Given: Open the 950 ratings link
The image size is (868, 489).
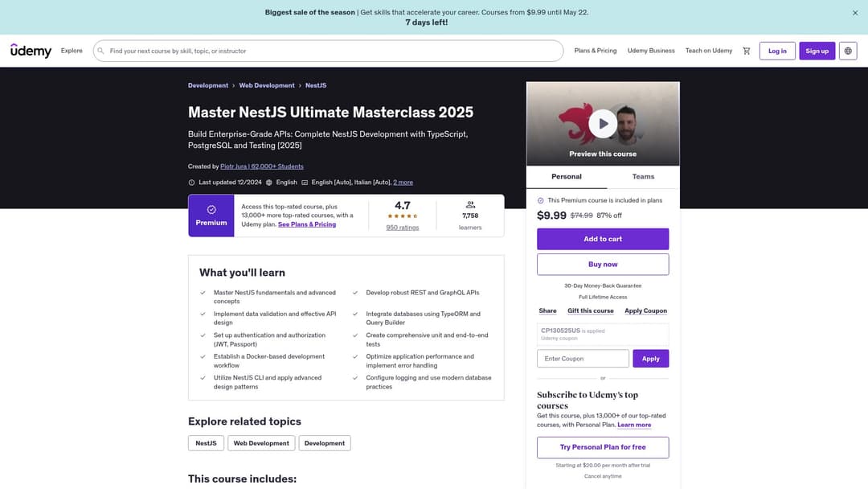Looking at the screenshot, I should click(403, 228).
